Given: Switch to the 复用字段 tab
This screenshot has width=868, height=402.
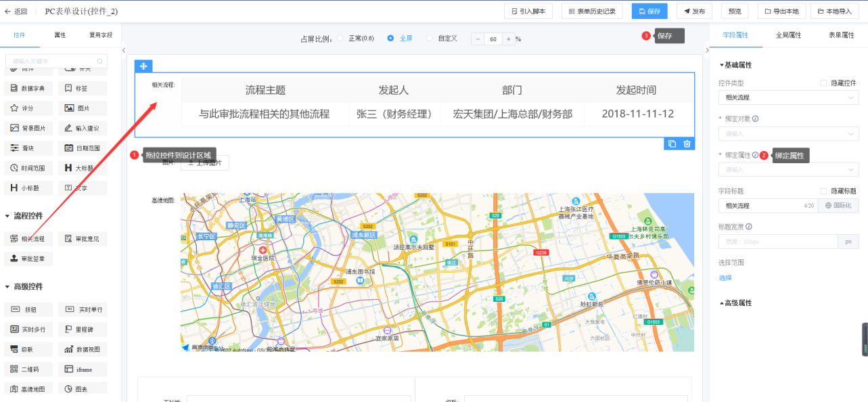Looking at the screenshot, I should (x=101, y=35).
